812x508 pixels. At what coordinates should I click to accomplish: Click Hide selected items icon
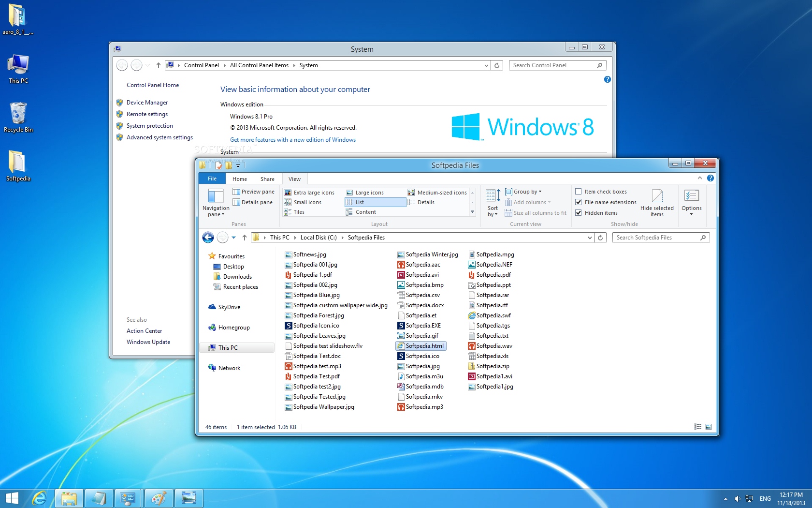point(657,195)
